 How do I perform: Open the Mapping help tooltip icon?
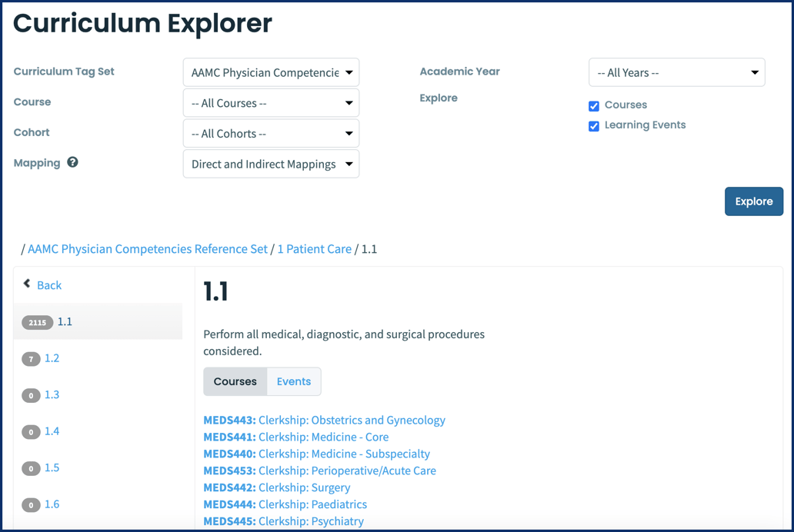pyautogui.click(x=72, y=162)
